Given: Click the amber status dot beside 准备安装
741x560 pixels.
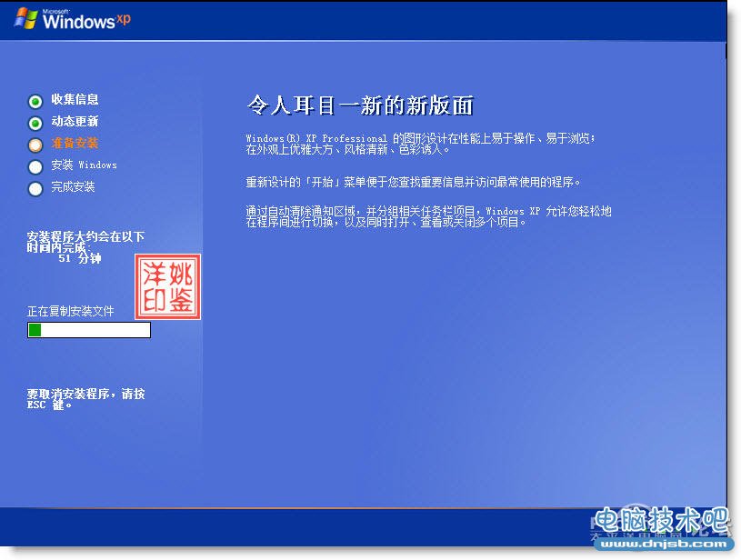Looking at the screenshot, I should coord(35,144).
